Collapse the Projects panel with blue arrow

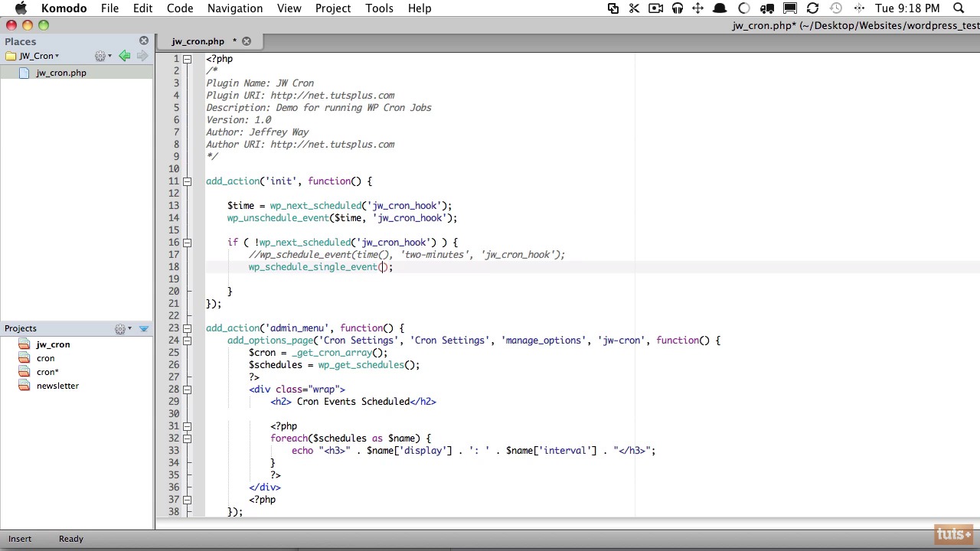(x=144, y=329)
